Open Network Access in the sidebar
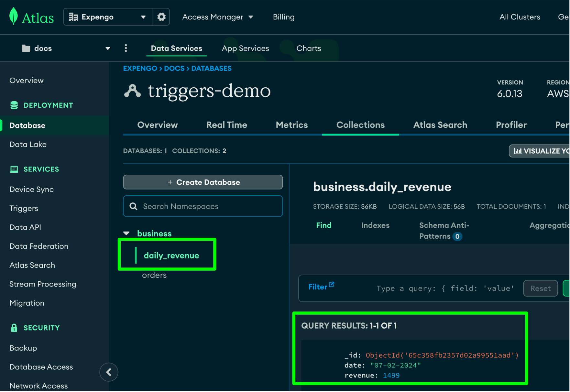 click(38, 386)
